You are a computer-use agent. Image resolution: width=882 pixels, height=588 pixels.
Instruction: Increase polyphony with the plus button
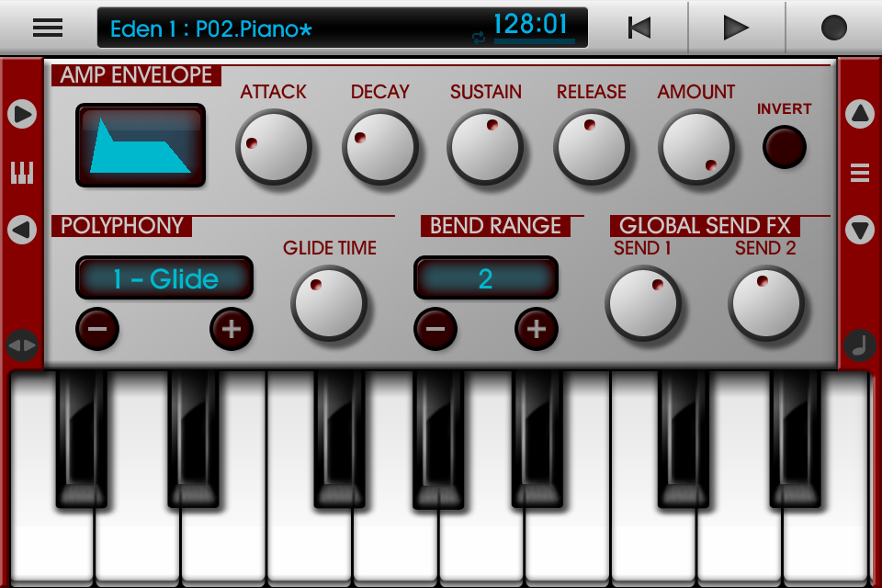(x=232, y=329)
